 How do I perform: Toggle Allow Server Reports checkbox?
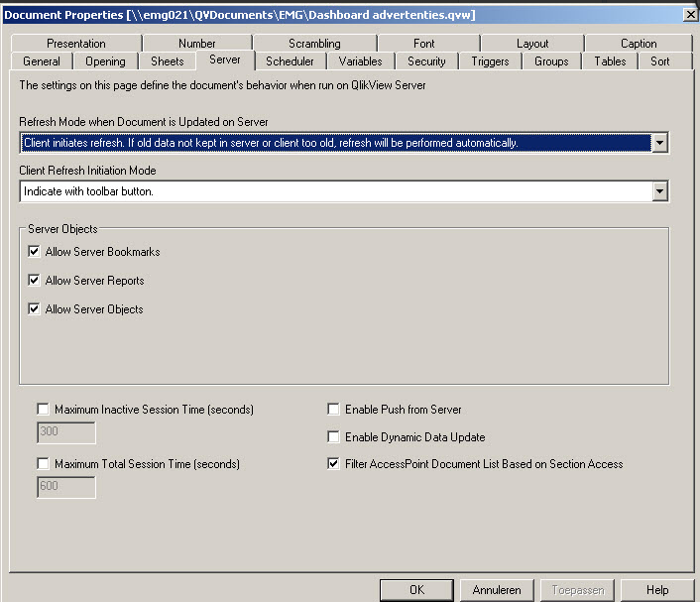tap(35, 281)
